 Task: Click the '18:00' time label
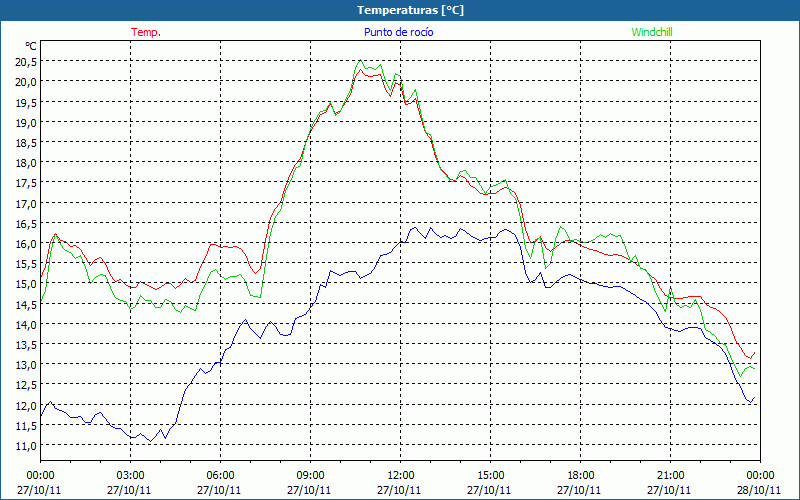(x=581, y=475)
